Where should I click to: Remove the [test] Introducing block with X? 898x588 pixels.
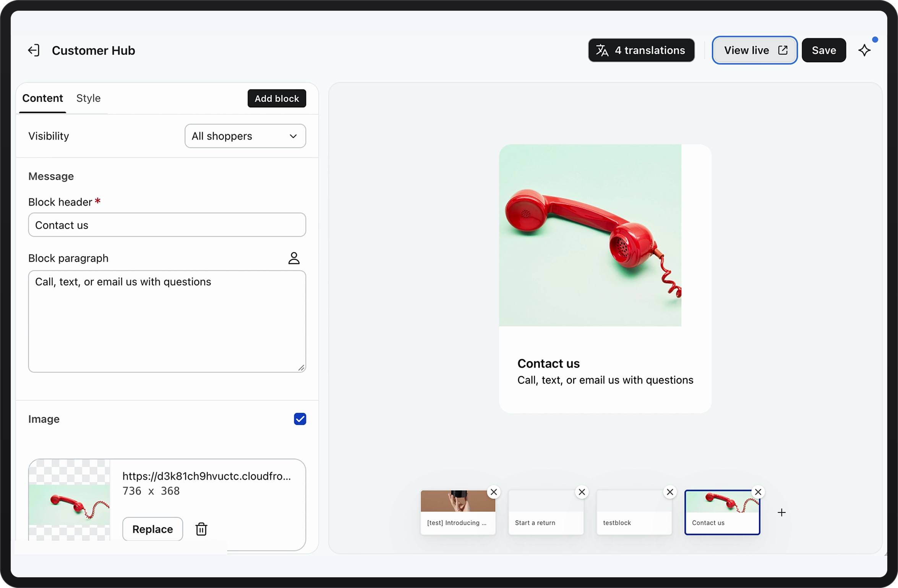click(494, 492)
